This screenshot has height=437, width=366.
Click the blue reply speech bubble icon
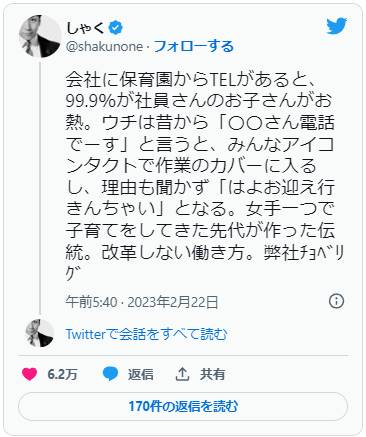tap(110, 374)
